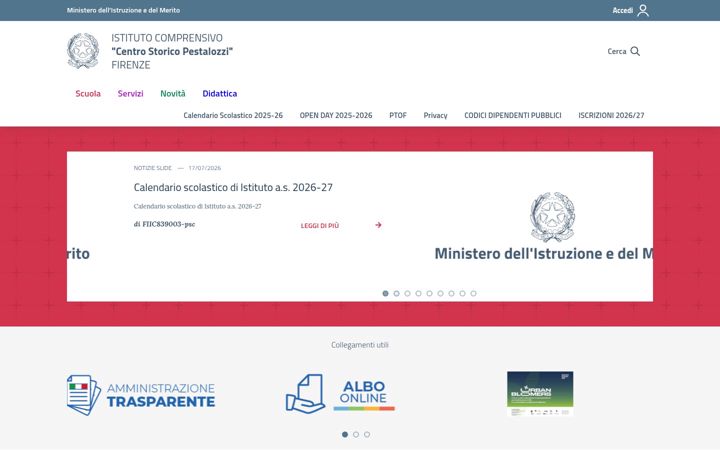
Task: Click the Italian Republic emblem in header
Action: point(83,51)
